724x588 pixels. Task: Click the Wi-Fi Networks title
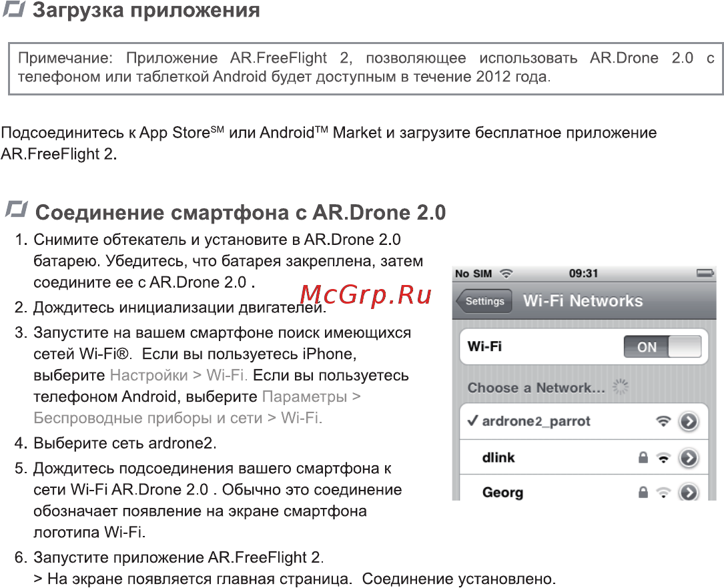coord(583,301)
